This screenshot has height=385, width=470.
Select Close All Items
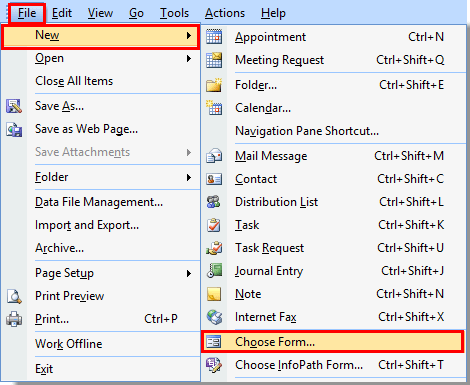pyautogui.click(x=74, y=81)
